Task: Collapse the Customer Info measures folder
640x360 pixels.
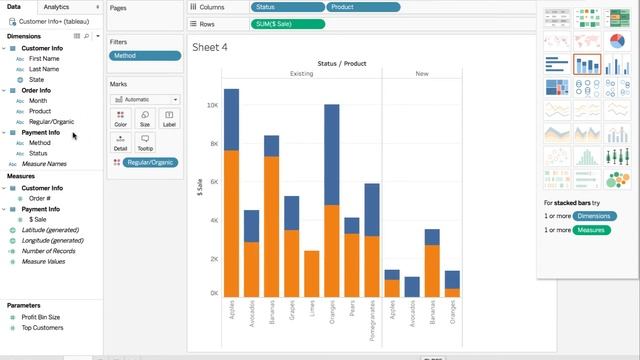Action: coord(4,188)
